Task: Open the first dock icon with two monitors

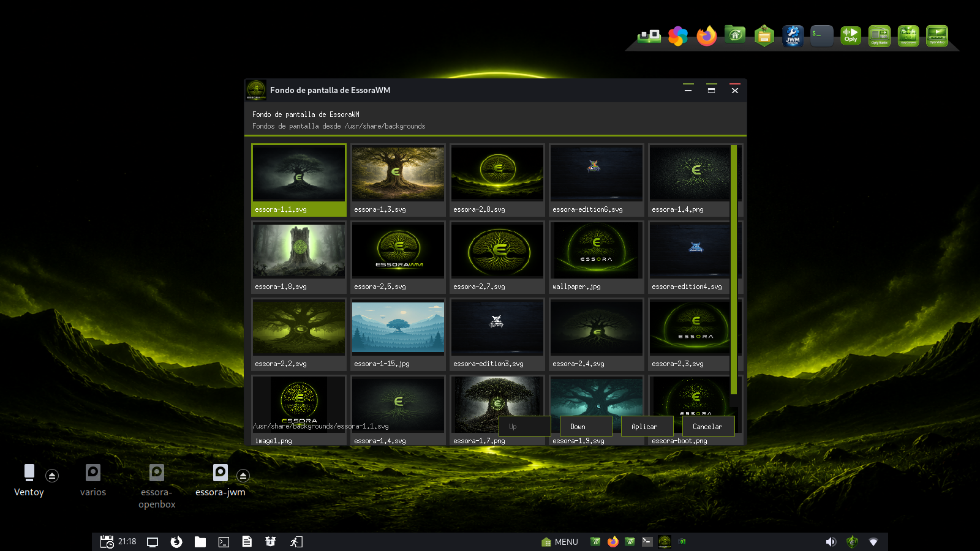Action: [x=649, y=36]
